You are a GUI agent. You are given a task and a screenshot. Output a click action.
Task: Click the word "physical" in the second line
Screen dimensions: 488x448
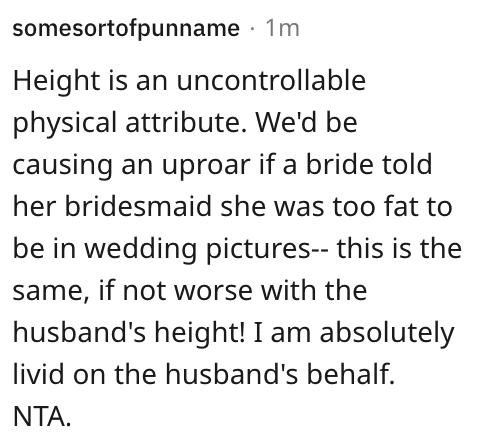64,124
